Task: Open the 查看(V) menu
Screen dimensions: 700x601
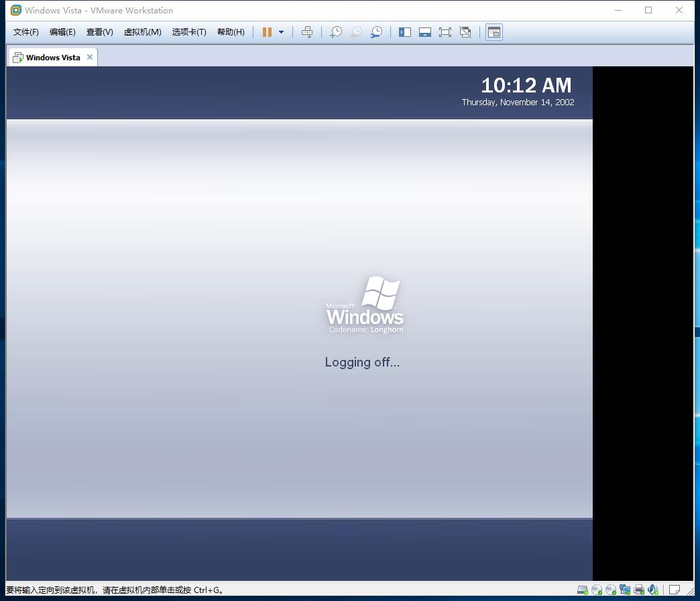Action: 99,32
